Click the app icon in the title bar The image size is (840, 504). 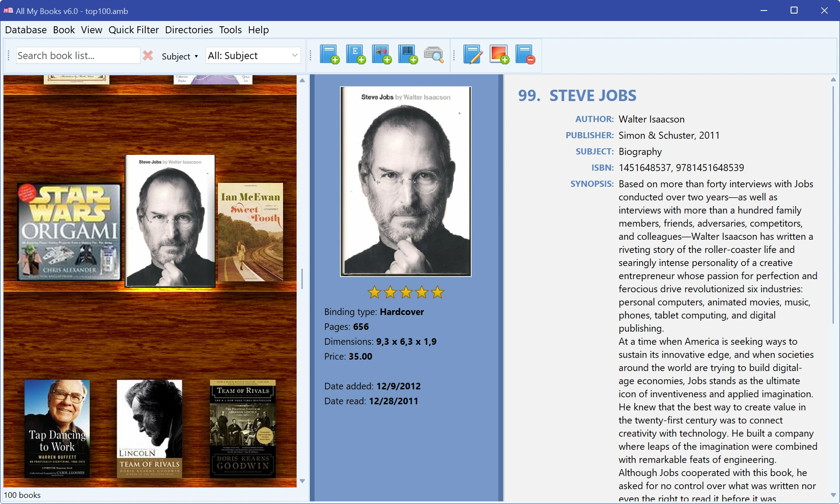[8, 10]
